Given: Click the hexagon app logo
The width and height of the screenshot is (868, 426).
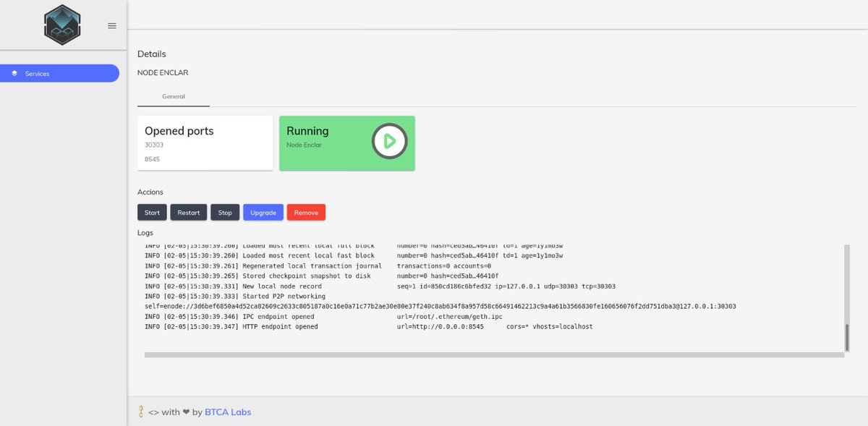Looking at the screenshot, I should coord(62,25).
